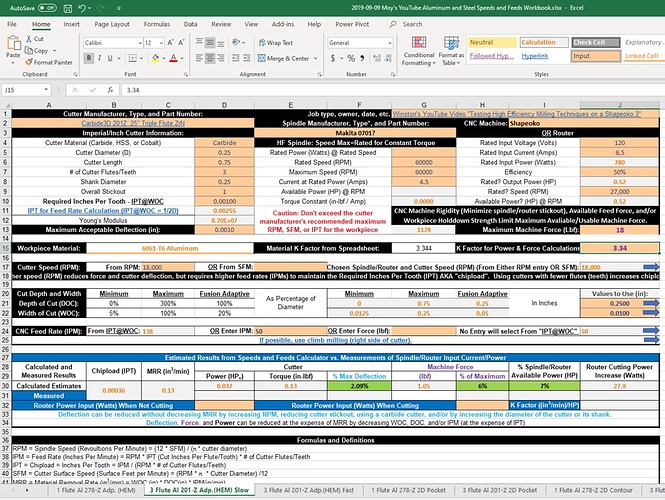This screenshot has height=500, width=665.
Task: Open the Format as Table gallery
Action: [x=451, y=51]
